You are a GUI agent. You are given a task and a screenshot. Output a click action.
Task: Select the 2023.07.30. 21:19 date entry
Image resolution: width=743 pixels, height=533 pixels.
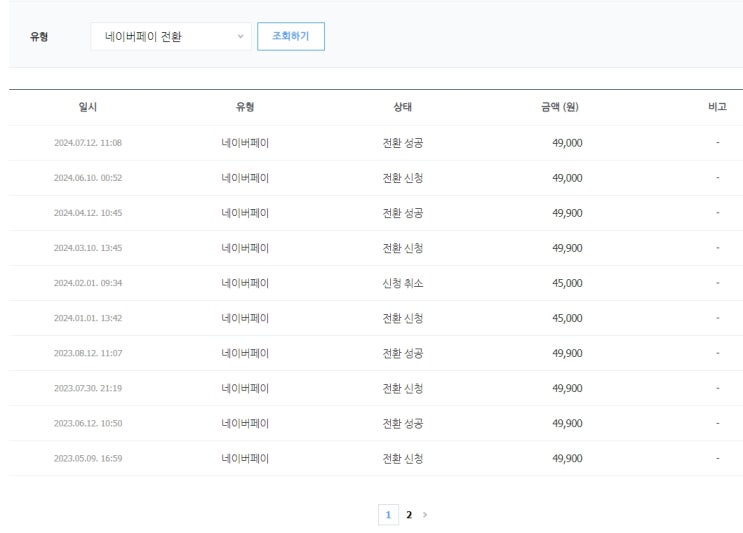coord(88,388)
